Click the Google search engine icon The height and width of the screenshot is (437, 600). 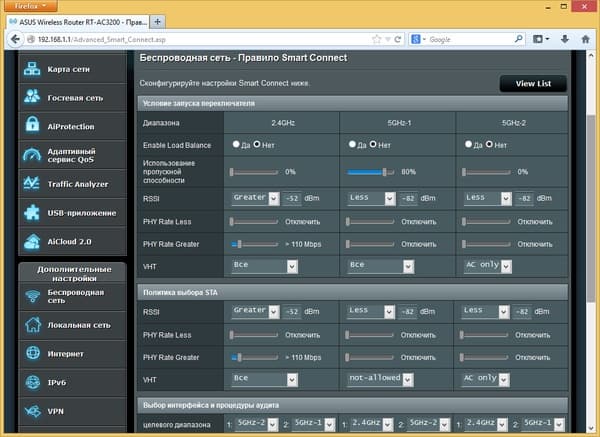coord(416,39)
